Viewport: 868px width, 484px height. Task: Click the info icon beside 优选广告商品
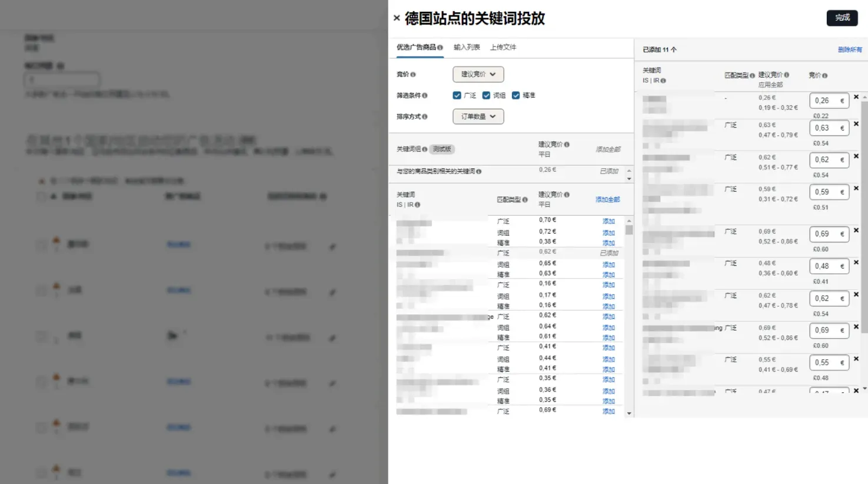(x=440, y=48)
